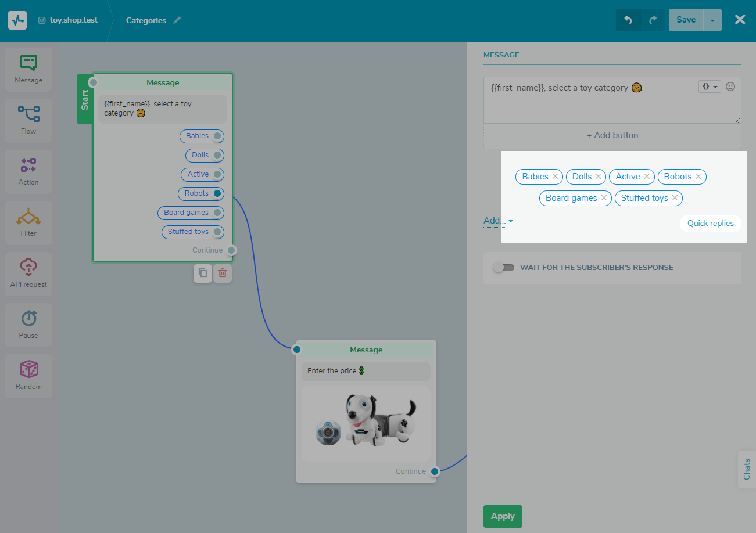The image size is (756, 533).
Task: Add a Message element from the sidebar
Action: click(x=28, y=70)
